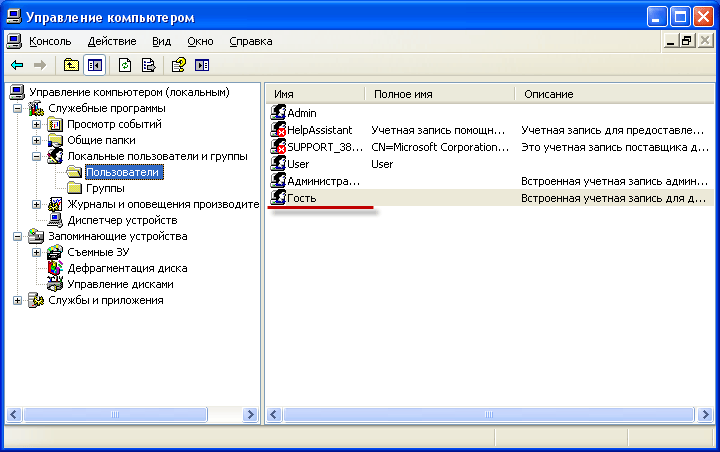
Task: Sort by the Имя column header
Action: tap(315, 94)
